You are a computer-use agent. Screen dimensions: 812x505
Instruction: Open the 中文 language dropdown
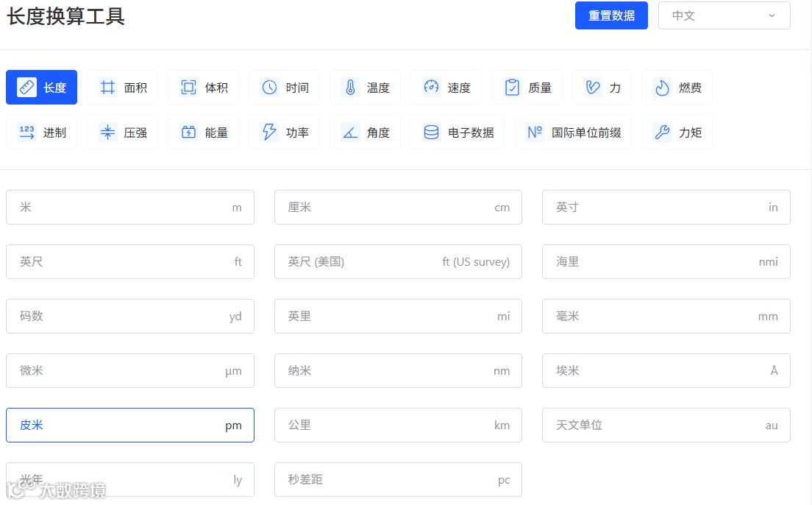724,15
